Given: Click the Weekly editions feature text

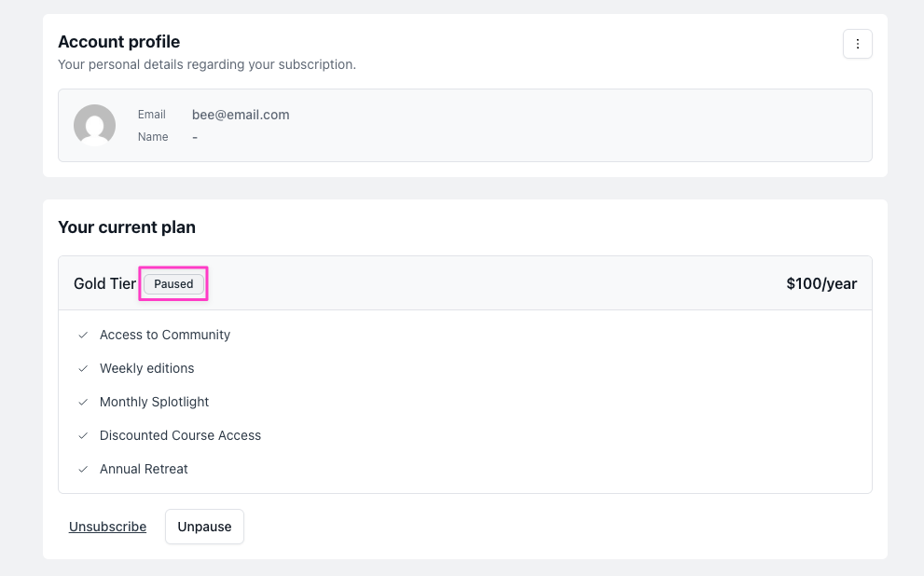Looking at the screenshot, I should pos(146,368).
